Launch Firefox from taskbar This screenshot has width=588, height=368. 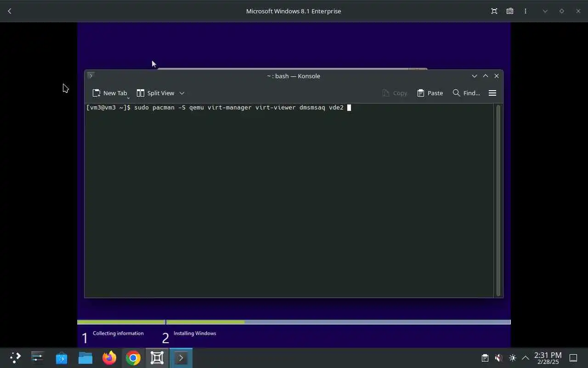tap(109, 358)
